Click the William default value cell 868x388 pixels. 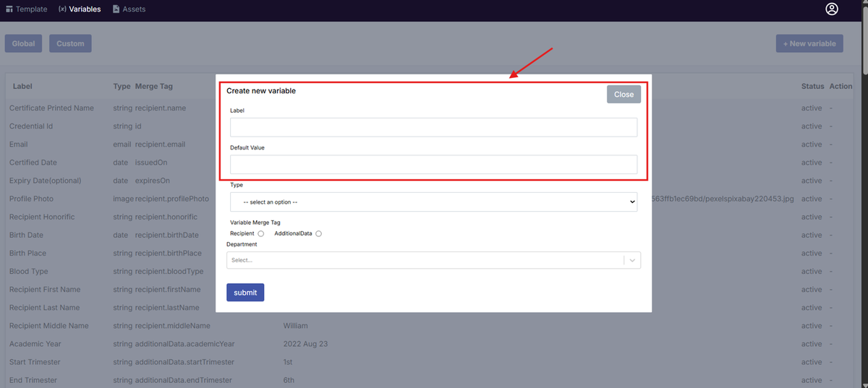(295, 326)
